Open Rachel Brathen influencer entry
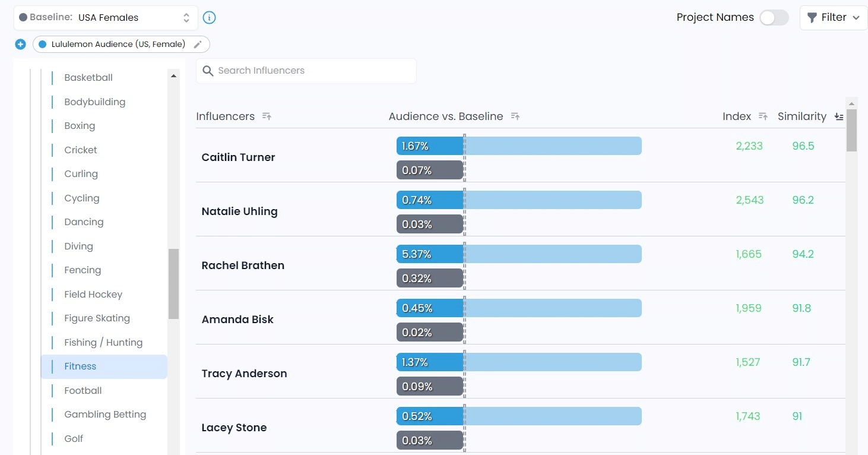Image resolution: width=868 pixels, height=455 pixels. click(243, 266)
